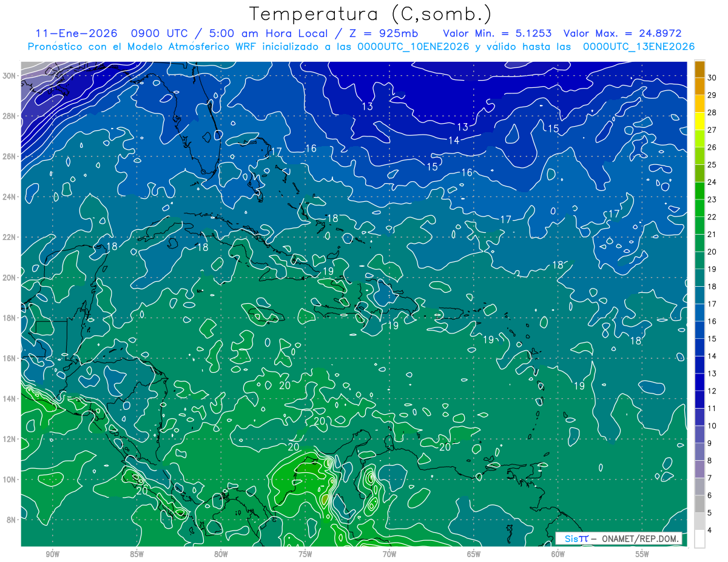Click the colorbar label "10"
The image size is (728, 562).
[x=712, y=426]
